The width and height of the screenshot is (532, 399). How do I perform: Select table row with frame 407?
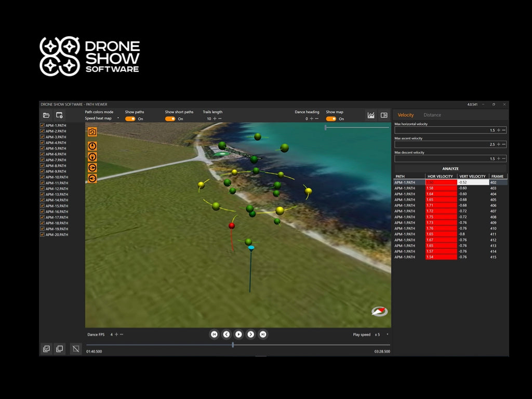coord(450,211)
